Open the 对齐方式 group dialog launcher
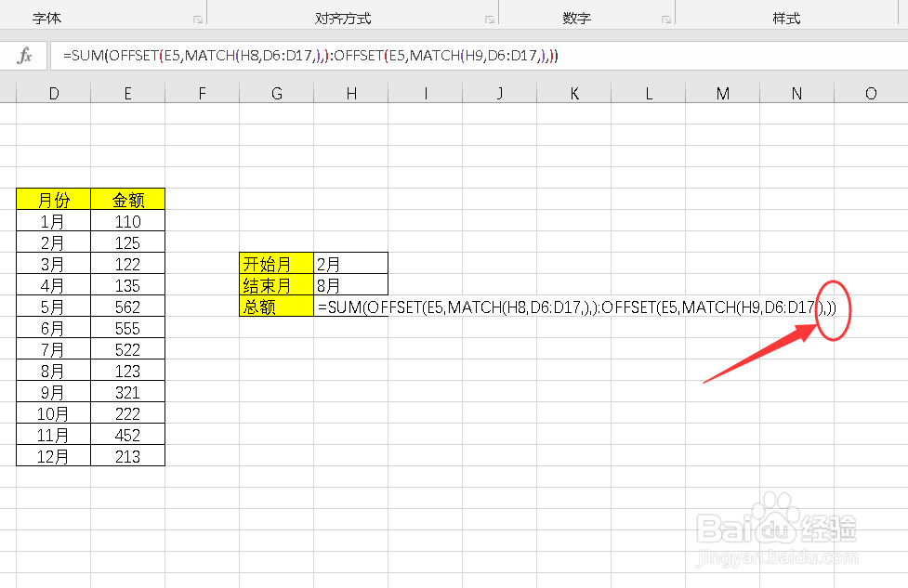This screenshot has height=588, width=908. coord(490,20)
